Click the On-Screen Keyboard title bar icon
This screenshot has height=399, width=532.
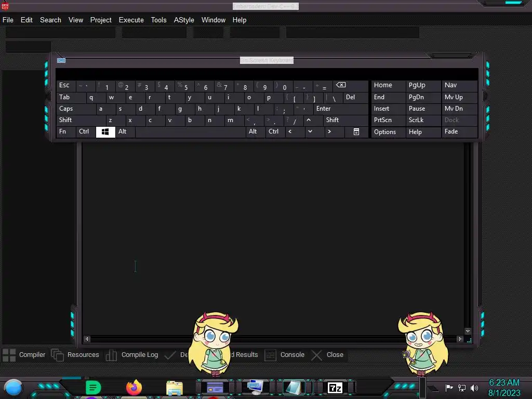(x=61, y=60)
